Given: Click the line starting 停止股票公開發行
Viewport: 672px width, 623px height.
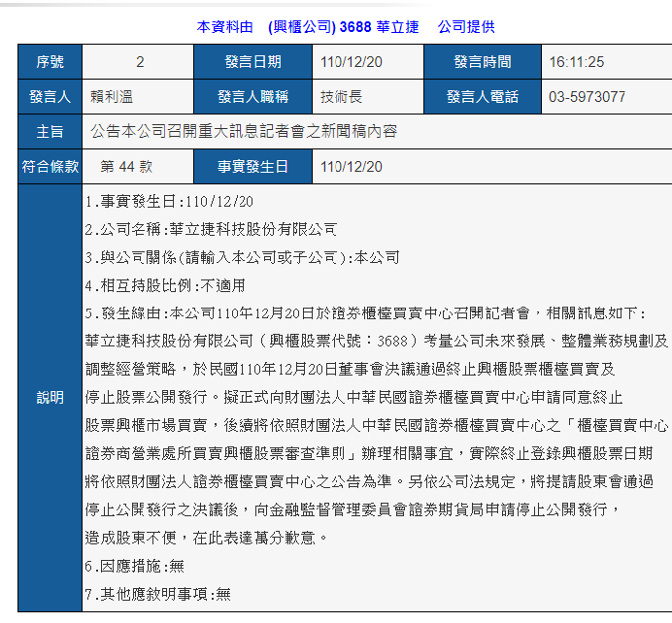Looking at the screenshot, I should 353,397.
